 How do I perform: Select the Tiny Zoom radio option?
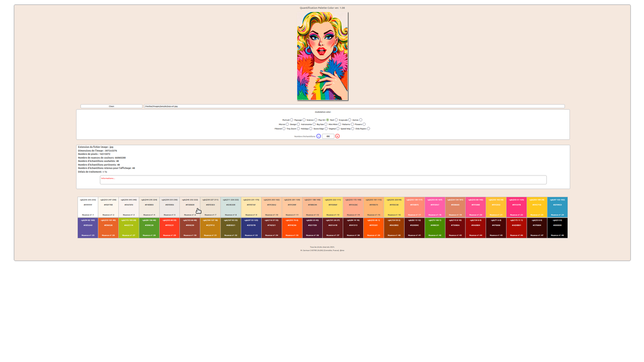click(298, 129)
